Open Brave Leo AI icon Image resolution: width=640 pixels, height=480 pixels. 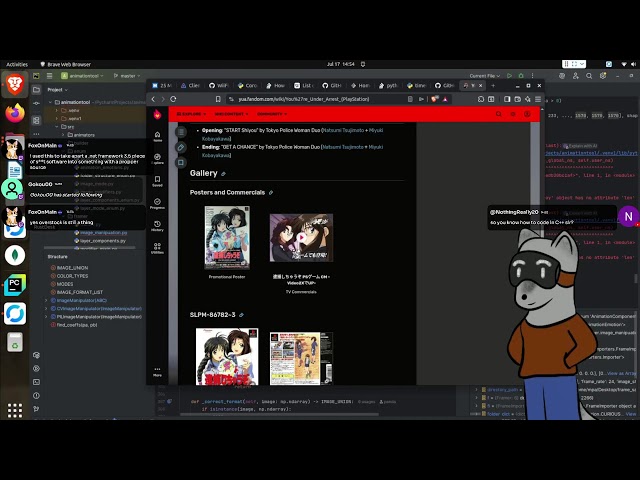tap(528, 99)
